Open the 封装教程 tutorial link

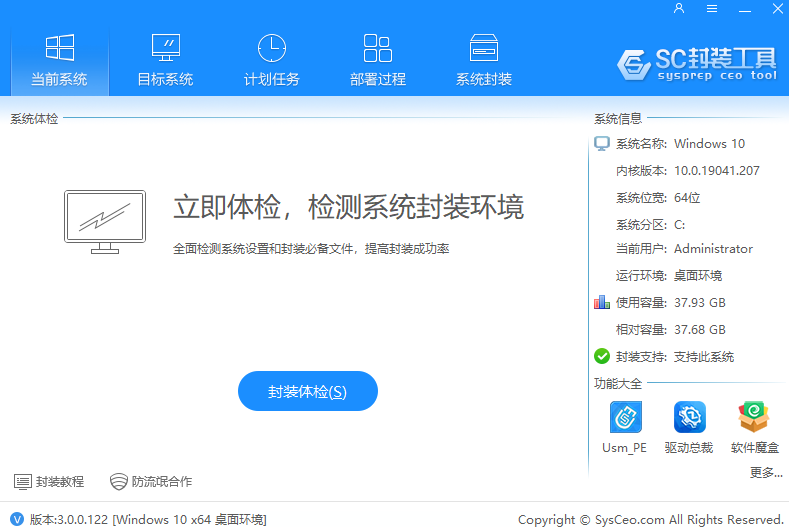tap(49, 482)
